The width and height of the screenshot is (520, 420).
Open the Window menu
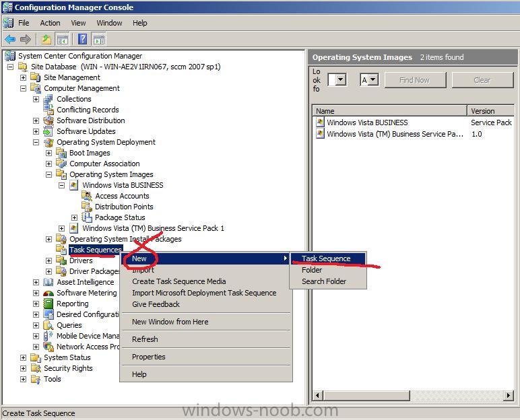point(109,23)
